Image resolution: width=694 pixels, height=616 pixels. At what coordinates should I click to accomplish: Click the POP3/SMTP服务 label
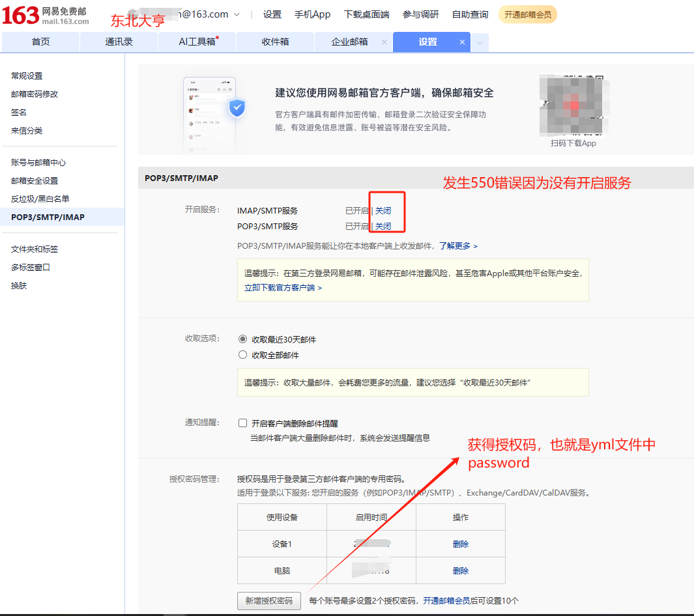tap(267, 227)
